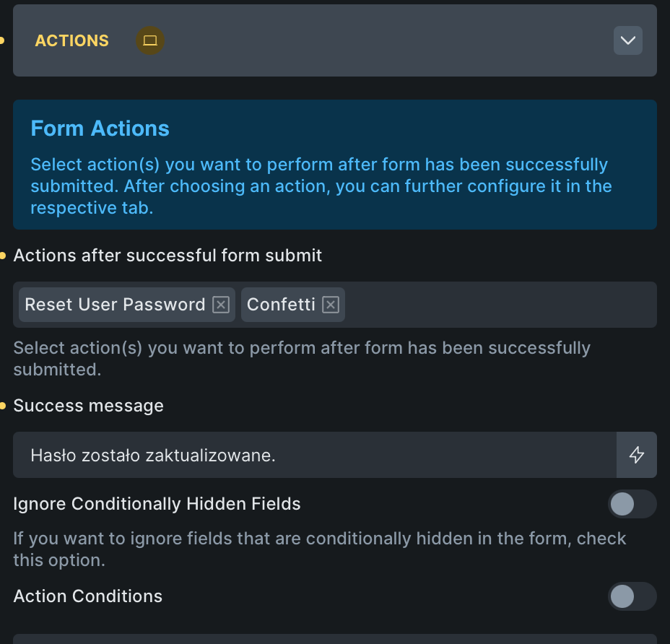670x644 pixels.
Task: Collapse the ACTIONS section with chevron
Action: pos(627,40)
